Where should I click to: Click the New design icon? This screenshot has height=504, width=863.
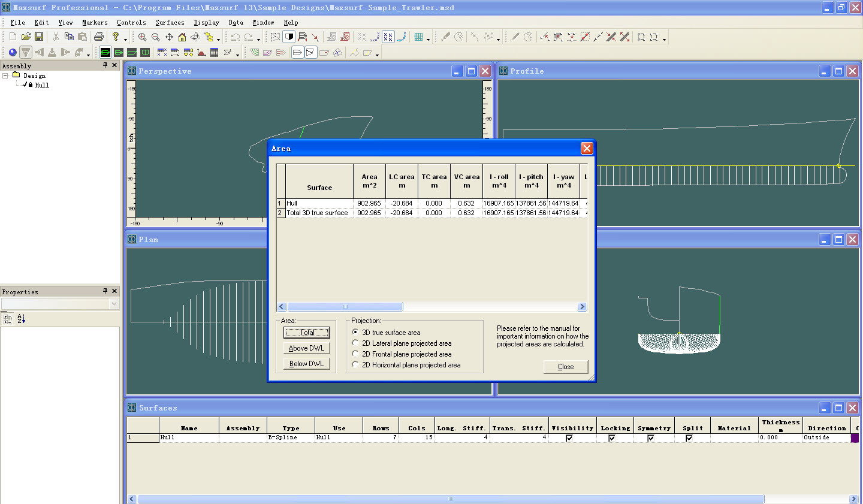tap(13, 37)
